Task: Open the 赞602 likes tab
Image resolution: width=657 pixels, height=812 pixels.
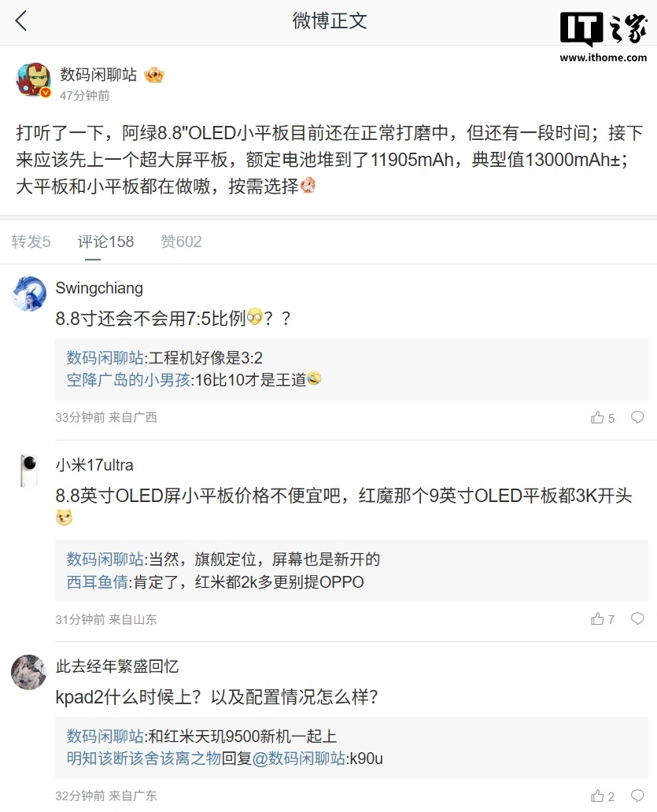Action: tap(181, 242)
